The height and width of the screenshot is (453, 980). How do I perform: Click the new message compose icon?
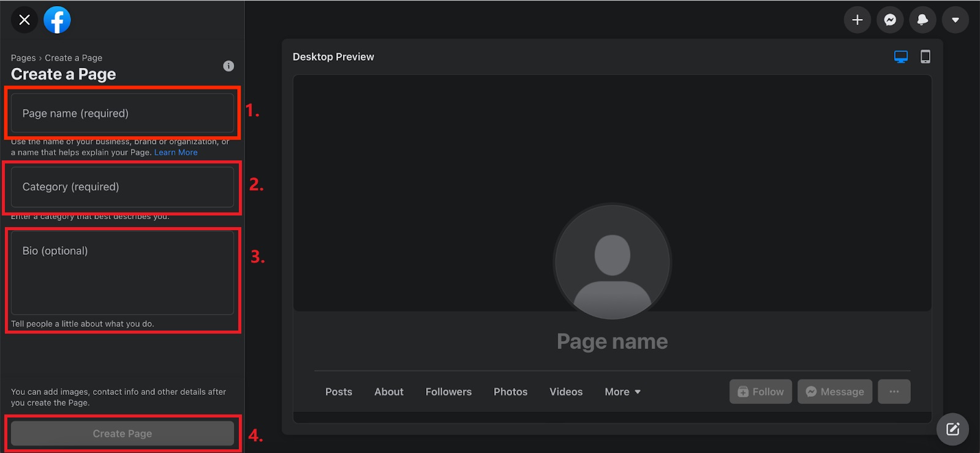click(x=952, y=429)
